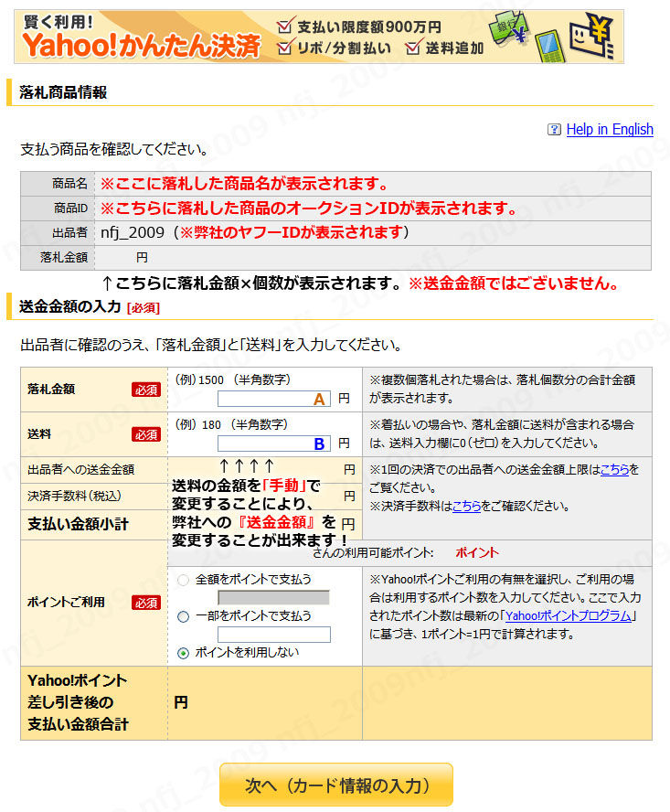Click the help question-mark icon
Image resolution: width=670 pixels, height=812 pixels.
point(554,130)
